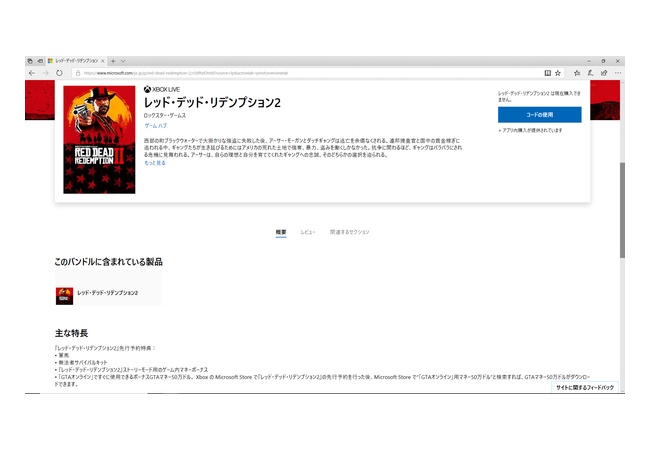Open the Edge settings ellipsis menu

coord(618,73)
